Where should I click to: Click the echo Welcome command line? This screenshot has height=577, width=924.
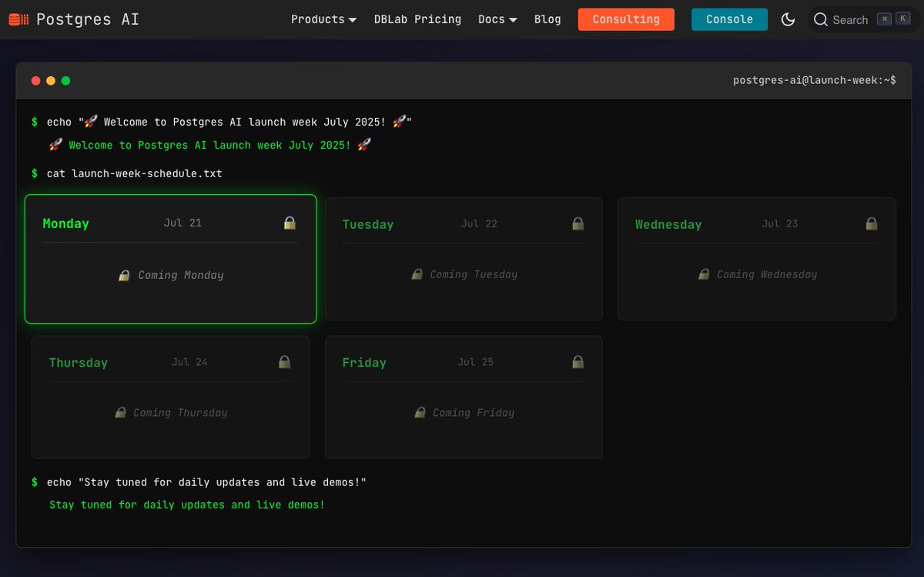(x=229, y=122)
